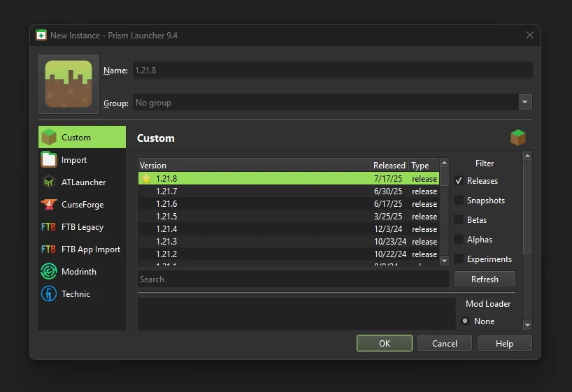572x392 pixels.
Task: Click the FTB Legacy logo icon
Action: [x=48, y=227]
